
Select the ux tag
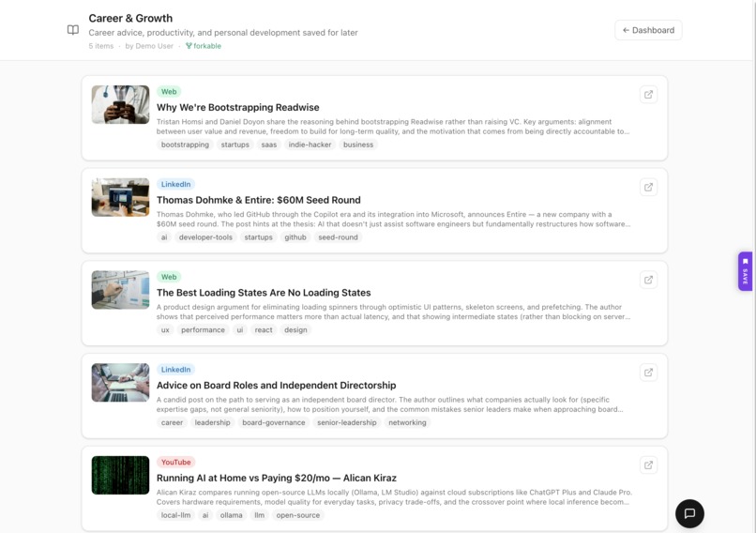pyautogui.click(x=165, y=330)
